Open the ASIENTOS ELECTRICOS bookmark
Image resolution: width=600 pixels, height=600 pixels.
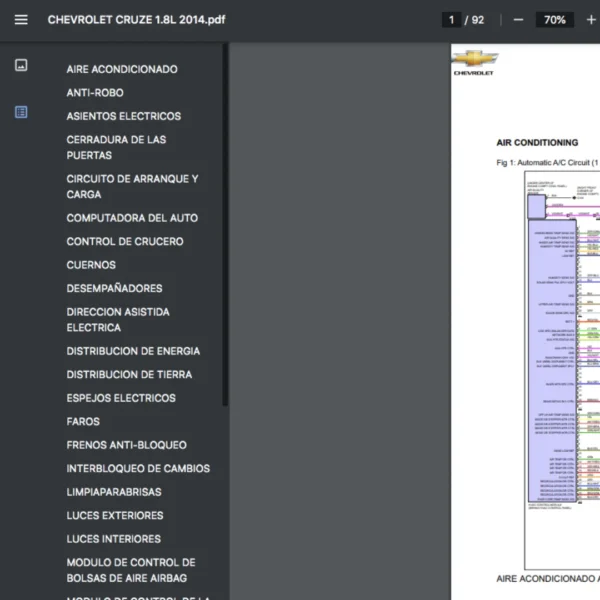tap(124, 117)
